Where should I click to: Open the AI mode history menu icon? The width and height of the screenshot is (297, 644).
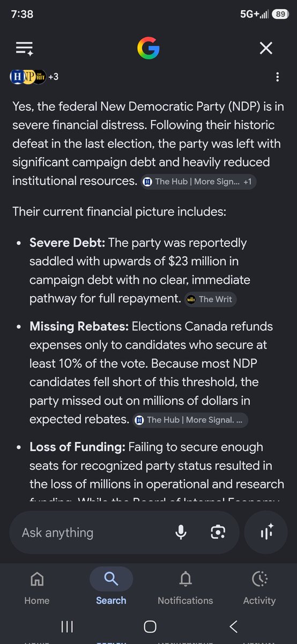pos(25,49)
